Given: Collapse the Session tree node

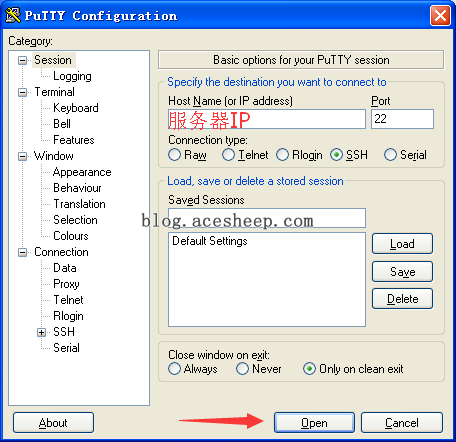Looking at the screenshot, I should coord(22,60).
